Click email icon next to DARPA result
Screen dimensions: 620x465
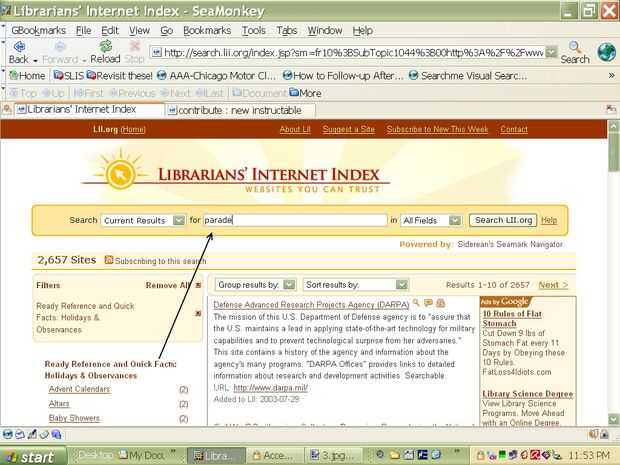[440, 303]
